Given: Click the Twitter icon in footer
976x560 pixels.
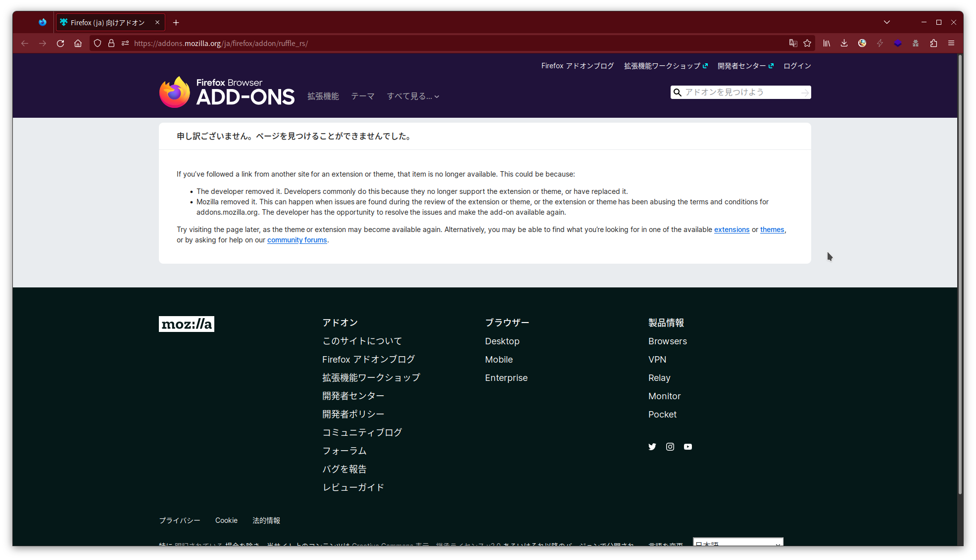Looking at the screenshot, I should click(x=652, y=446).
